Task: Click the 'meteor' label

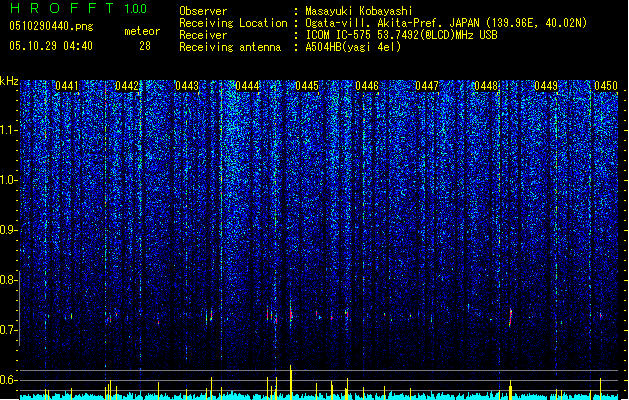Action: 142,31
